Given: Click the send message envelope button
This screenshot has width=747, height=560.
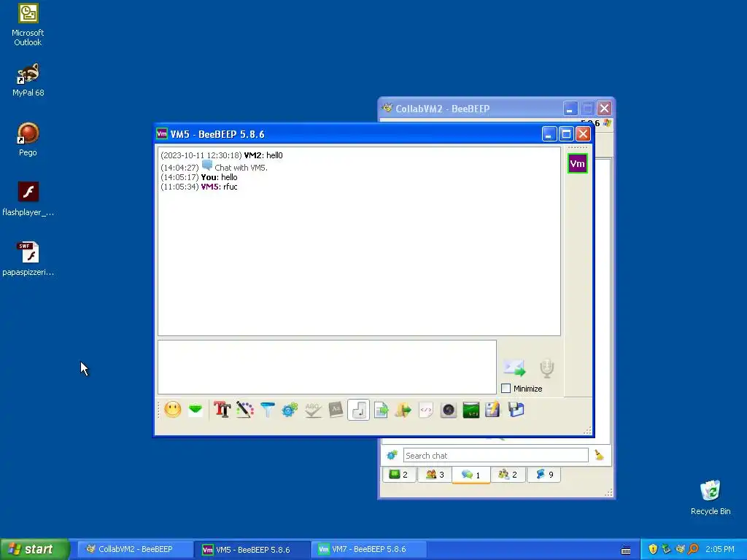Looking at the screenshot, I should click(514, 367).
